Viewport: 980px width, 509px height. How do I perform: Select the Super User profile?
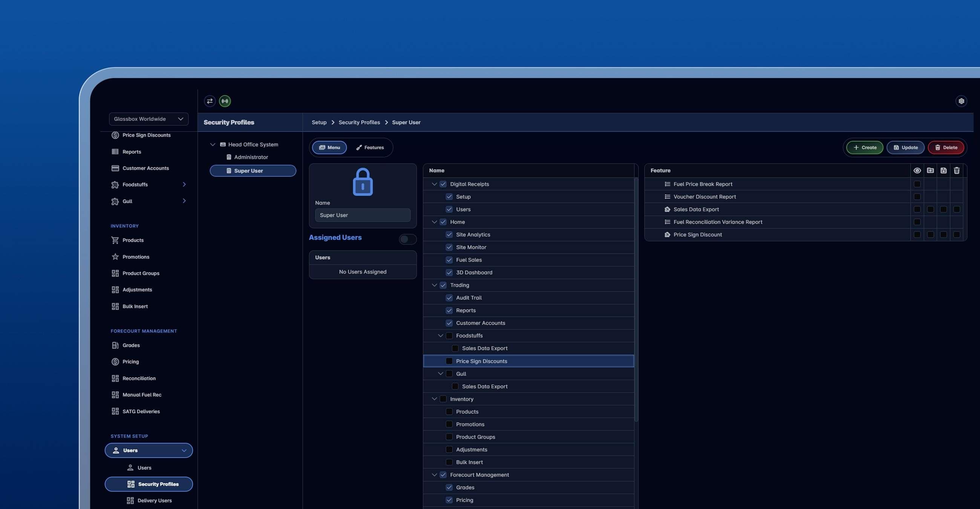(253, 171)
